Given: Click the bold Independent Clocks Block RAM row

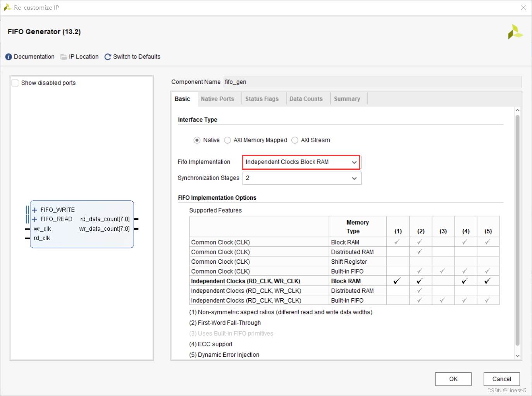Looking at the screenshot, I should point(344,281).
